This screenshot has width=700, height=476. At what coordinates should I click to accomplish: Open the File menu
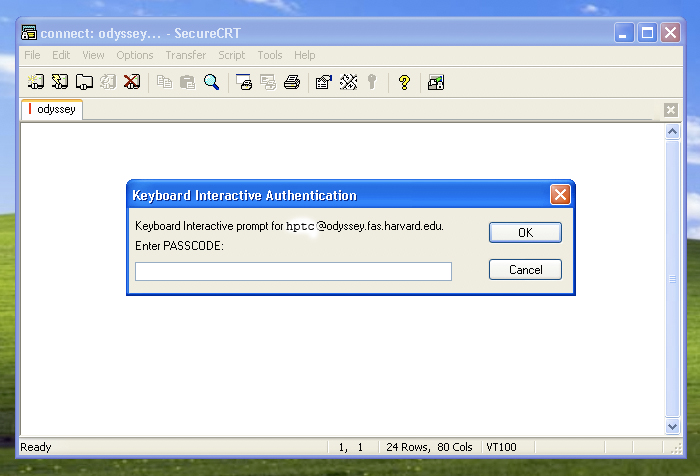32,55
